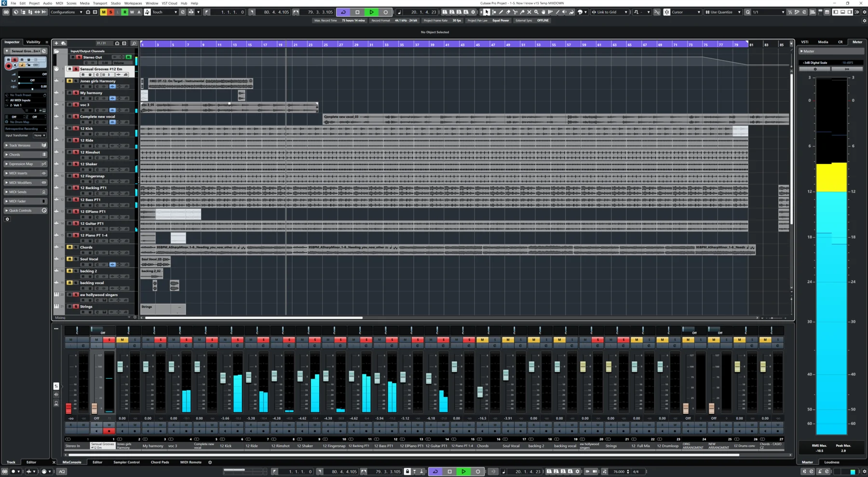The height and width of the screenshot is (477, 868).
Task: Toggle global Solo S button in toolbar
Action: pyautogui.click(x=110, y=12)
